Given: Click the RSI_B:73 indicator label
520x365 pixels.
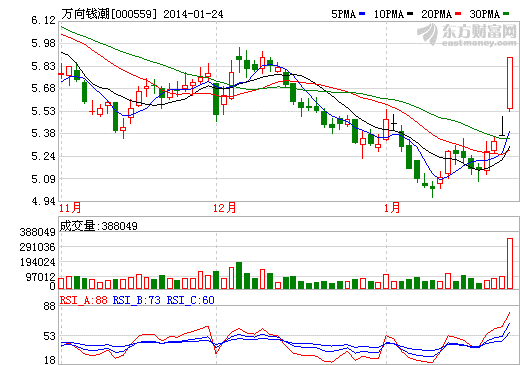Looking at the screenshot, I should [x=137, y=300].
